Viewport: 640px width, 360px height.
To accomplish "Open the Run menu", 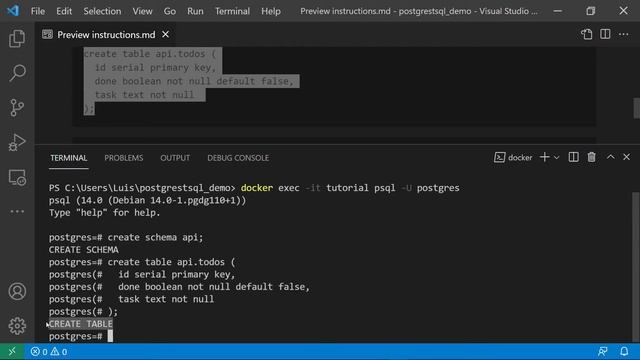I will 195,11.
